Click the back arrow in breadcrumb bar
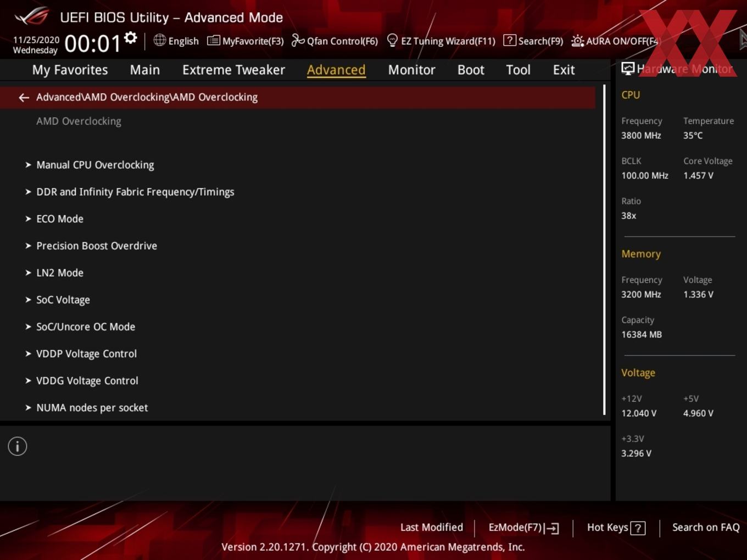 (x=24, y=98)
